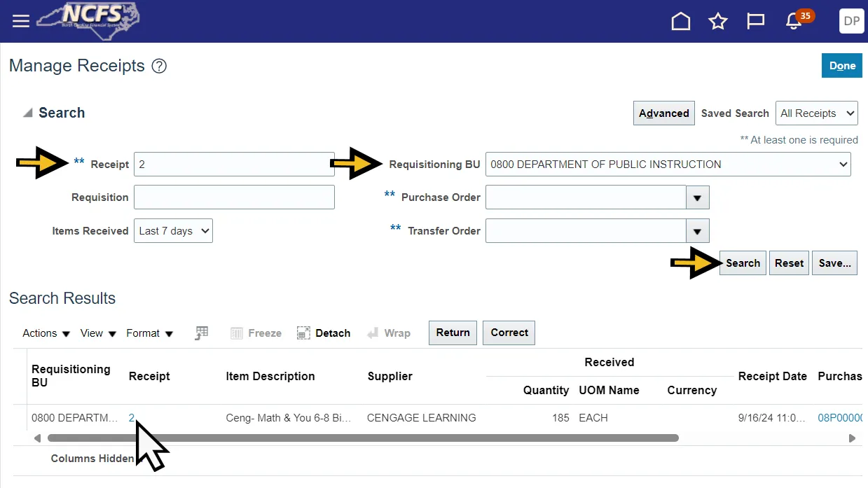Open the Saved Search dropdown
Screen dimensions: 868x488
click(x=816, y=113)
